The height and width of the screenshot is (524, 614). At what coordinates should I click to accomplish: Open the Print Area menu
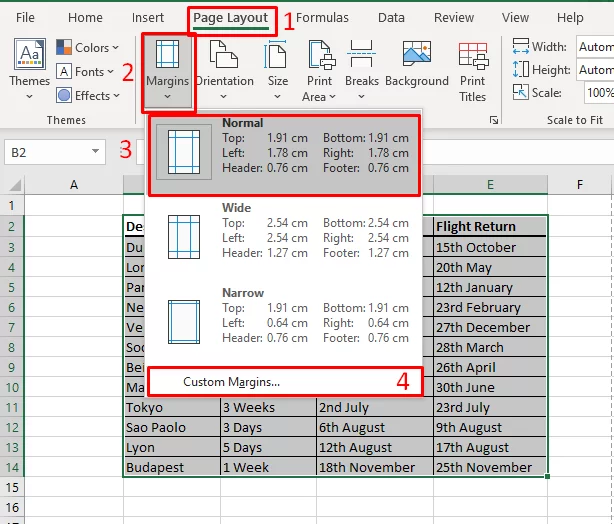[319, 70]
